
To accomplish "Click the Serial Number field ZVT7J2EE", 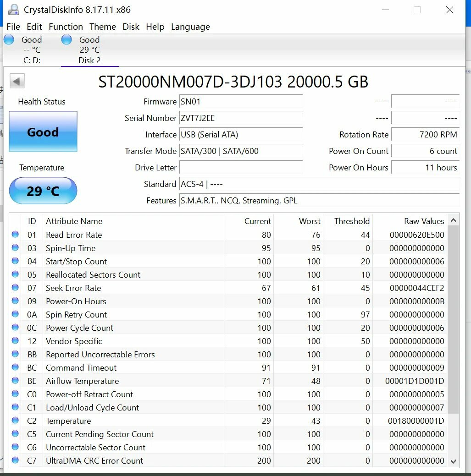I will point(241,118).
